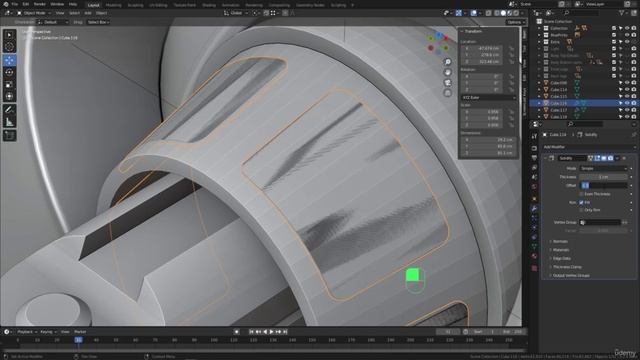Click the timeline current frame playhead
640x360 pixels.
(x=78, y=340)
